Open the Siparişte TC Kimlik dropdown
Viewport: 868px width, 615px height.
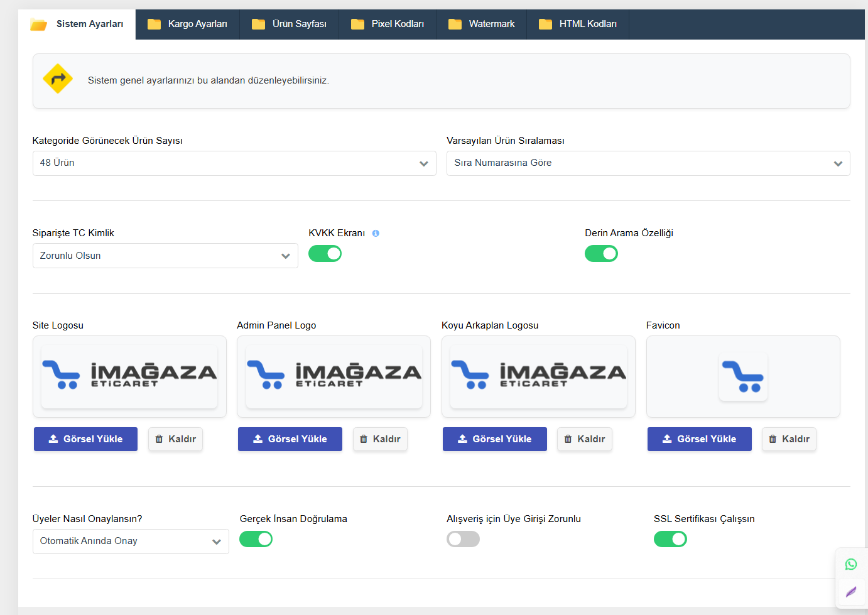click(x=165, y=256)
